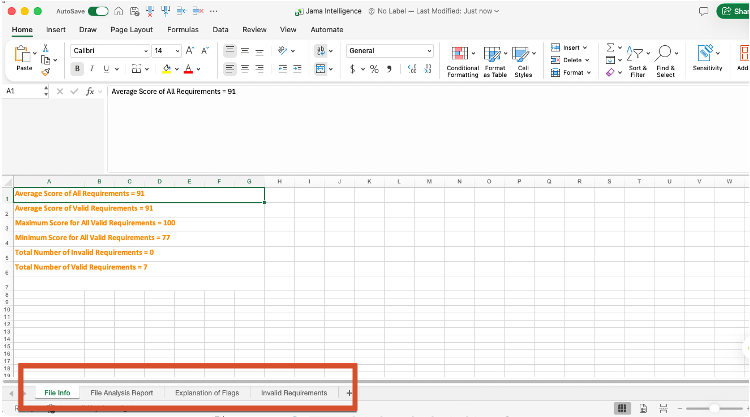Click the Clear eraser icon
750x417 pixels.
[x=610, y=72]
